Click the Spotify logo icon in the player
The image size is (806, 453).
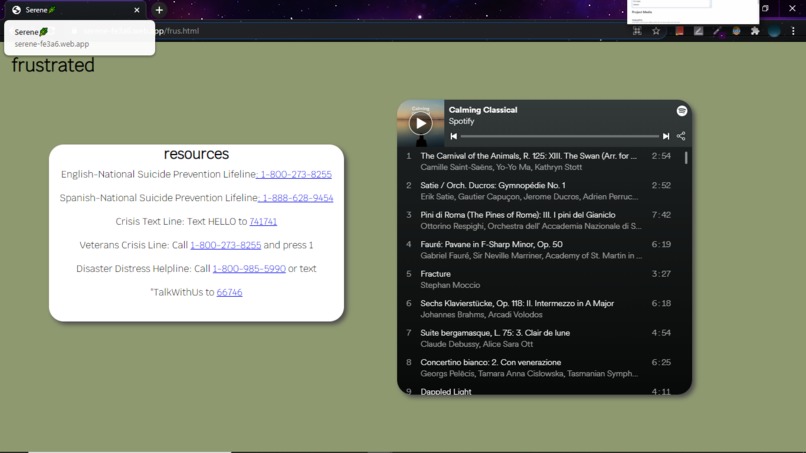point(682,111)
